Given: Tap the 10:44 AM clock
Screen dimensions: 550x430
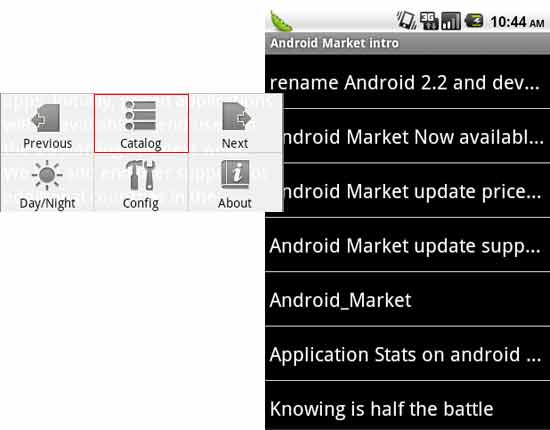Looking at the screenshot, I should (517, 22).
